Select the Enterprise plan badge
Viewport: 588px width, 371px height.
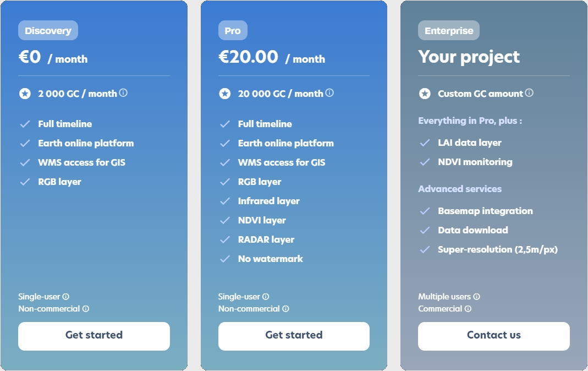pyautogui.click(x=448, y=30)
